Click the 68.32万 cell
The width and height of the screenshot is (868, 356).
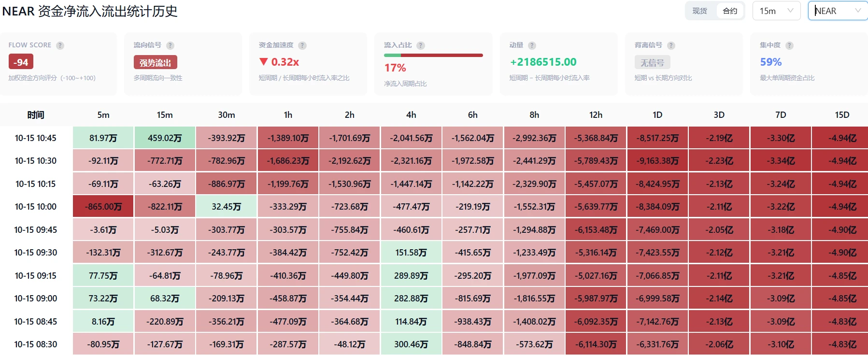click(165, 299)
